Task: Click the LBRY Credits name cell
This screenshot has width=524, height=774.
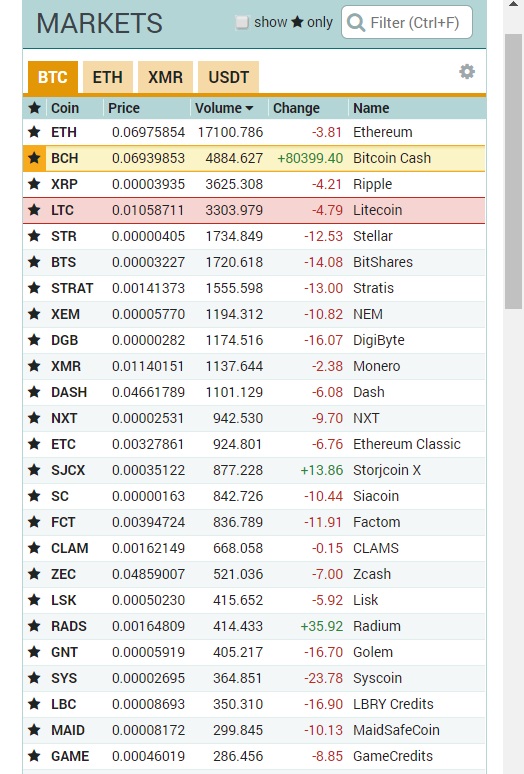Action: pos(393,704)
